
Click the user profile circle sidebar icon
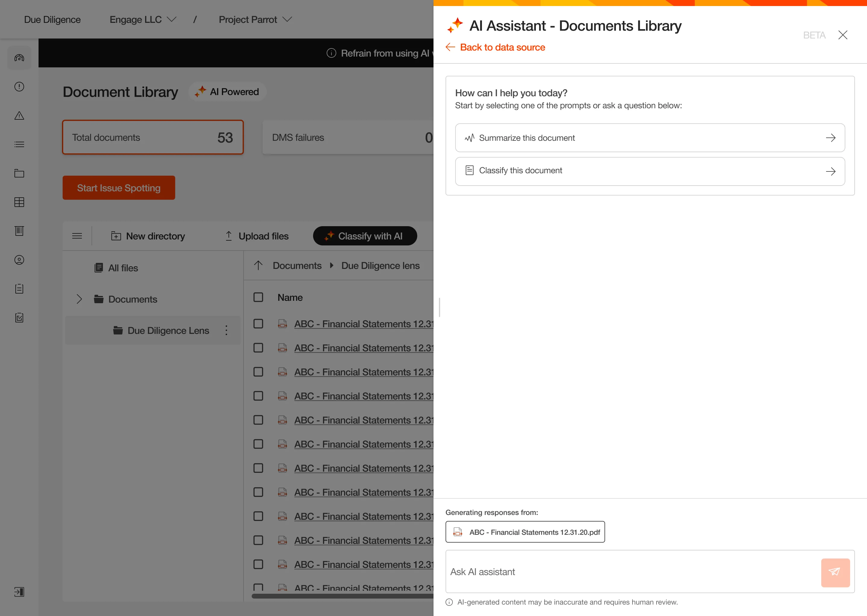19,260
